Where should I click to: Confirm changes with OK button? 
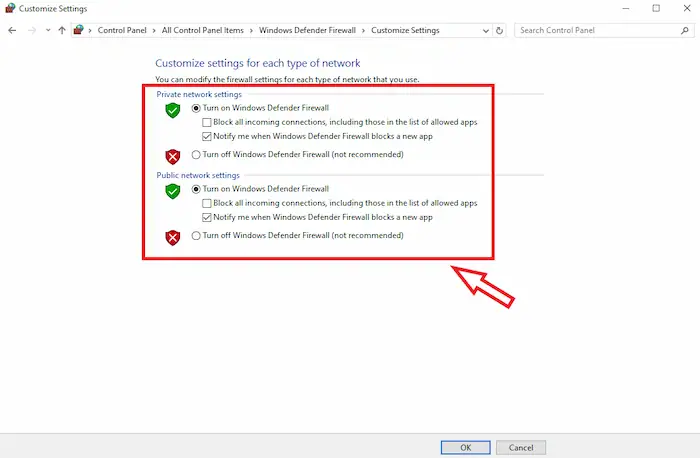tap(466, 447)
